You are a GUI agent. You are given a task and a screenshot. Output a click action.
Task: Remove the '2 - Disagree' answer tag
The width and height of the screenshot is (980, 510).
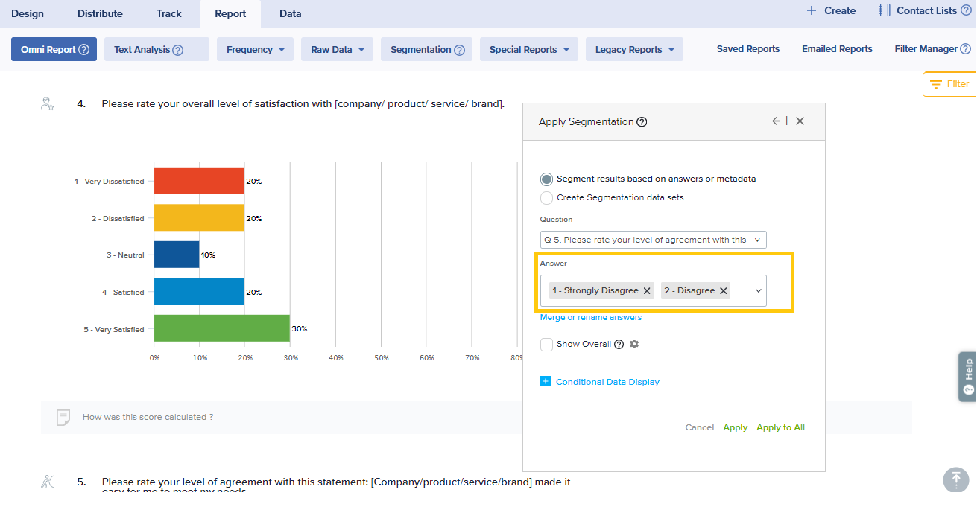[723, 291]
